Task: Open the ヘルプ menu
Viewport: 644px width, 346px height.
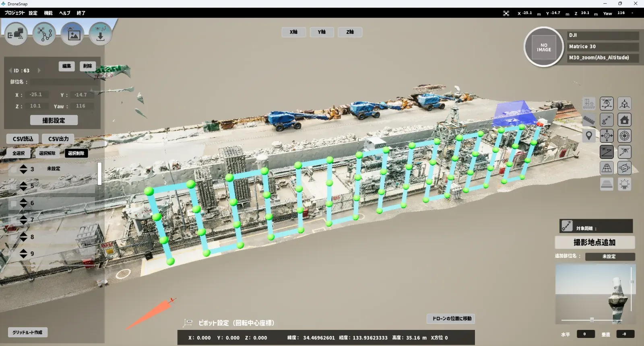Action: tap(65, 13)
